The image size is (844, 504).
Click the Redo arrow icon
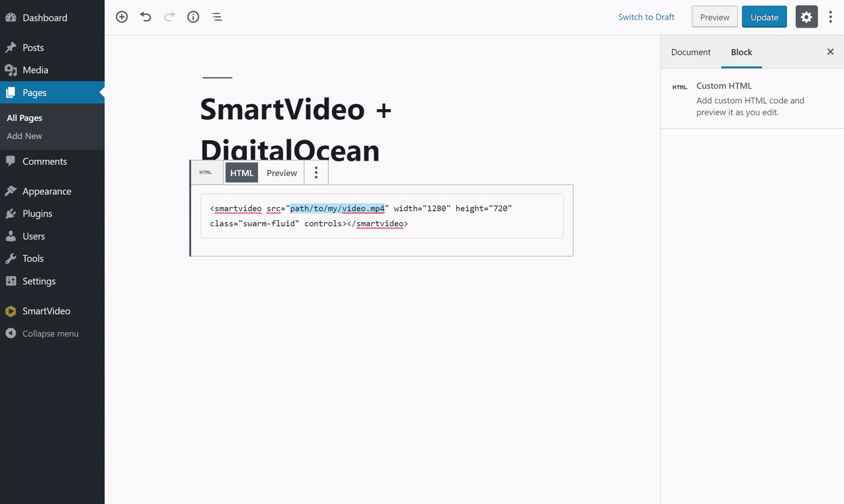[x=169, y=17]
